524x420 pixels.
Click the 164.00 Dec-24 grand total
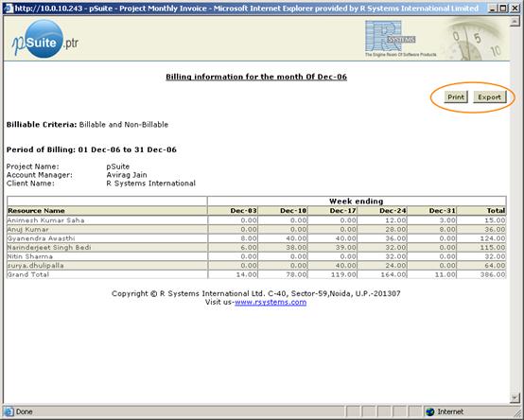pyautogui.click(x=393, y=274)
